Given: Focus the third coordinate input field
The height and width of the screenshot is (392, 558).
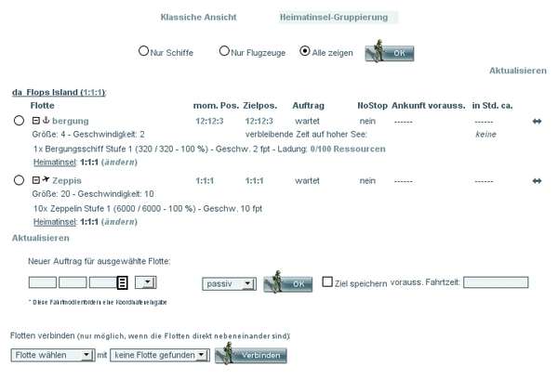Looking at the screenshot, I should [x=103, y=282].
